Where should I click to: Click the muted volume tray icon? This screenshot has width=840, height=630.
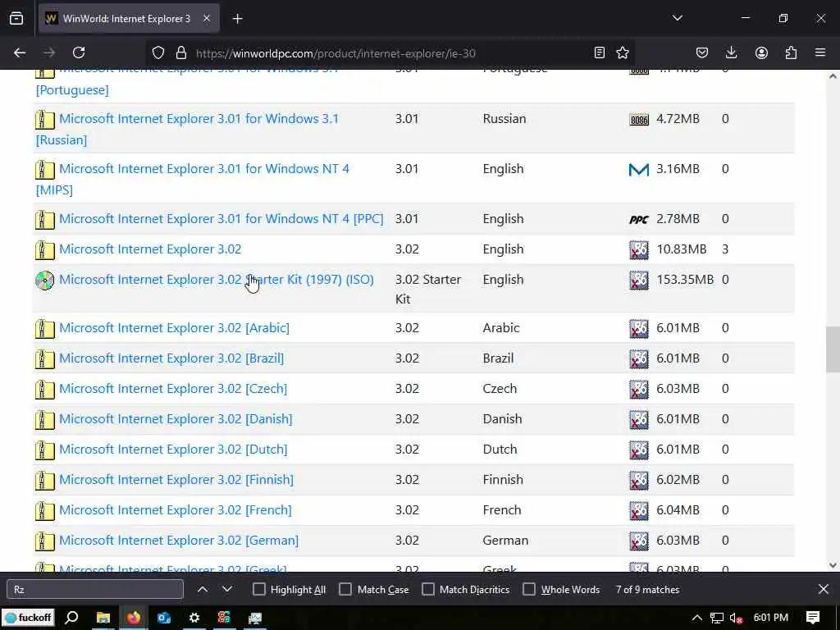736,618
